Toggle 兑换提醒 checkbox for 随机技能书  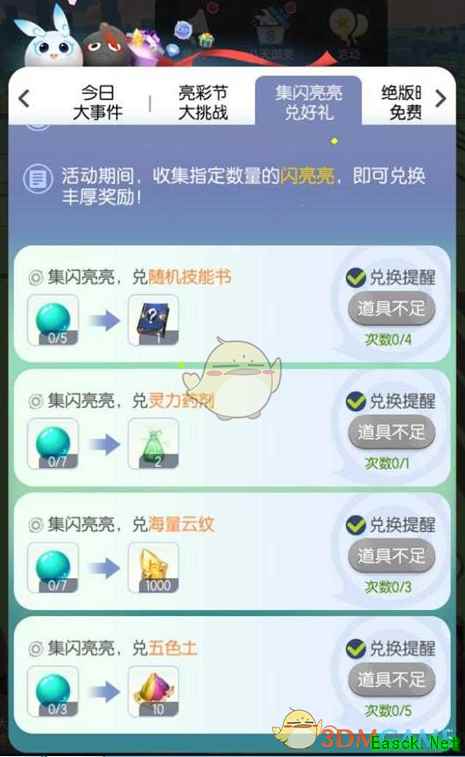[x=356, y=278]
